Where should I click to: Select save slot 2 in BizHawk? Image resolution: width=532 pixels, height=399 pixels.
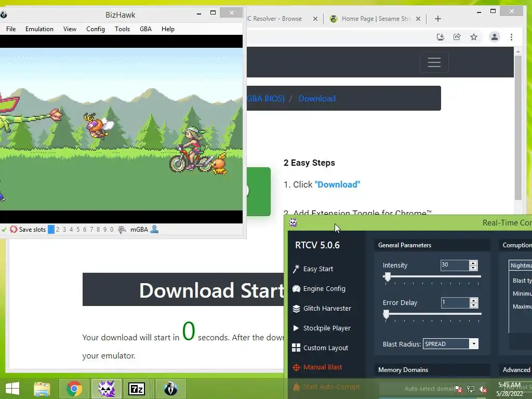pos(58,230)
